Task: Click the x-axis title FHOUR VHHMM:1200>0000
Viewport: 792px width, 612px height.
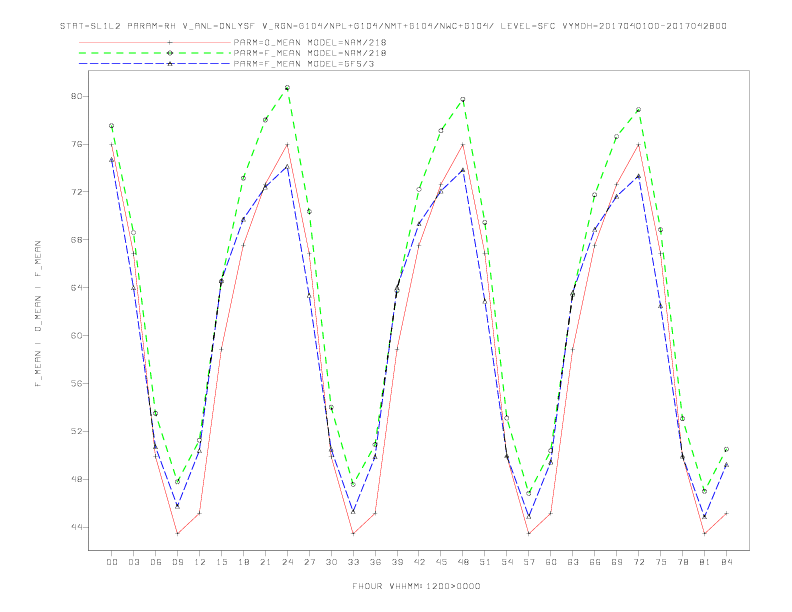Action: (x=416, y=586)
